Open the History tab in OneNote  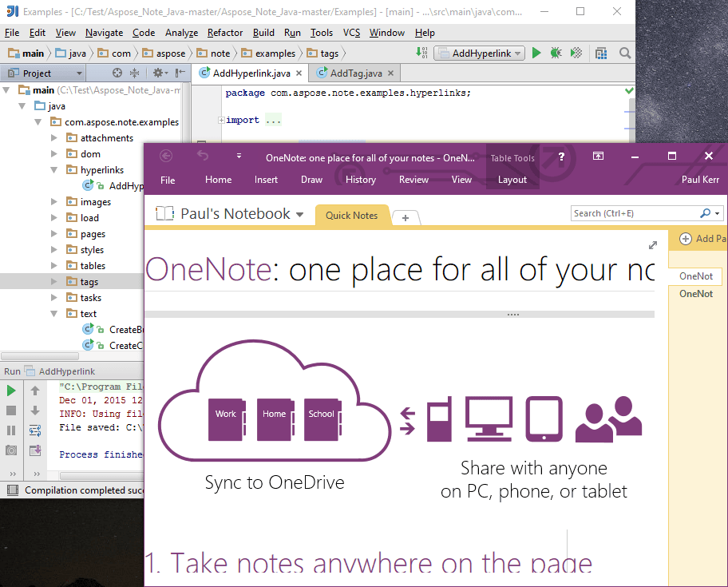(x=361, y=180)
